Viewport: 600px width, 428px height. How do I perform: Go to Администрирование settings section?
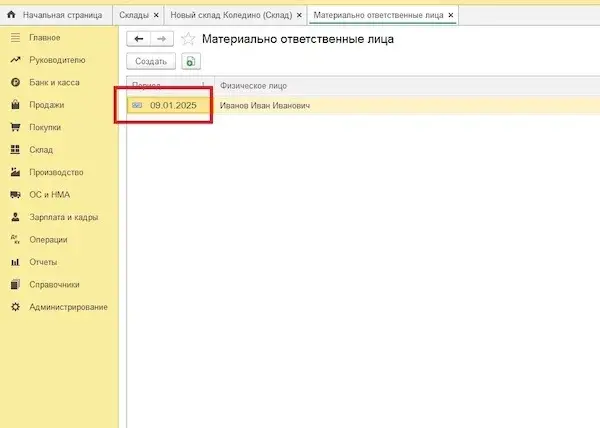pyautogui.click(x=68, y=306)
